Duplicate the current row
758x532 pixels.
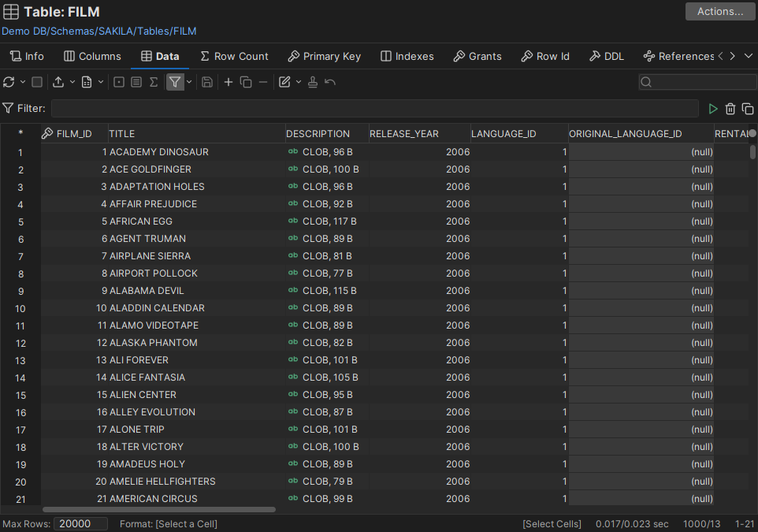[x=245, y=81]
